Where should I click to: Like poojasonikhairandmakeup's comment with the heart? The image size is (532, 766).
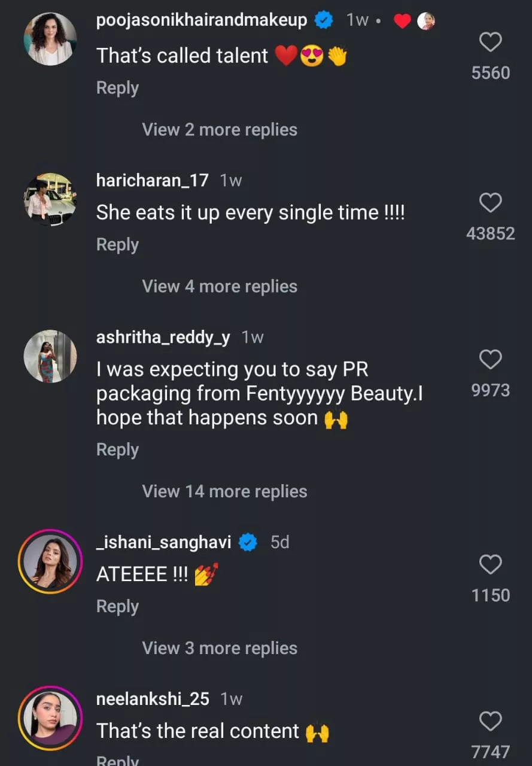coord(491,42)
